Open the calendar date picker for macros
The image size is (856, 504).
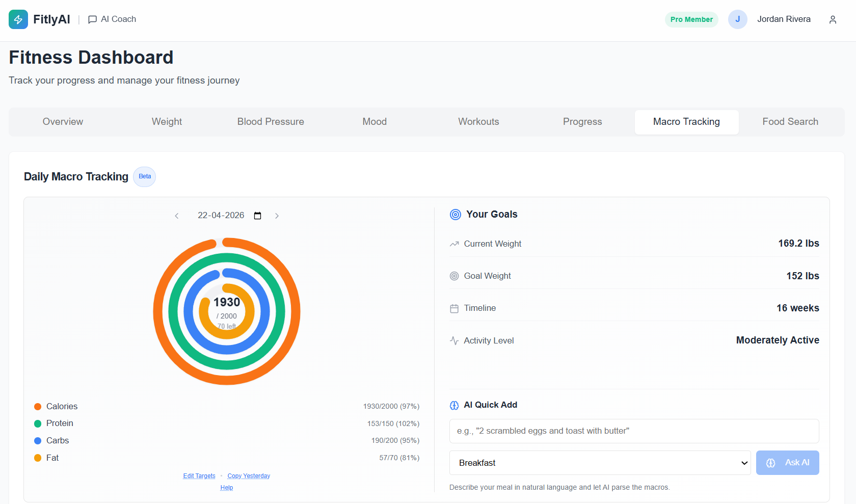coord(257,215)
